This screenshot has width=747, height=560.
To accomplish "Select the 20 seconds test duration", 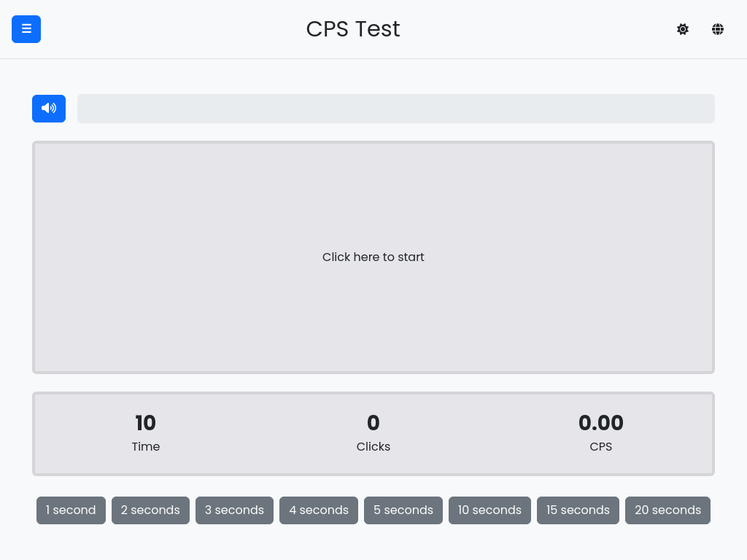I will tap(667, 510).
